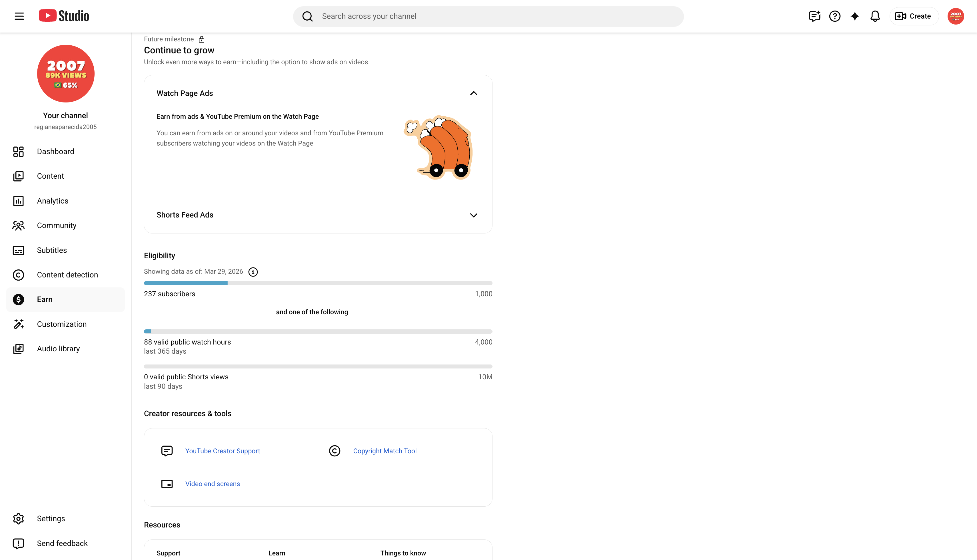Click the 237 subscribers text
Screen dimensions: 977x560
pyautogui.click(x=169, y=294)
